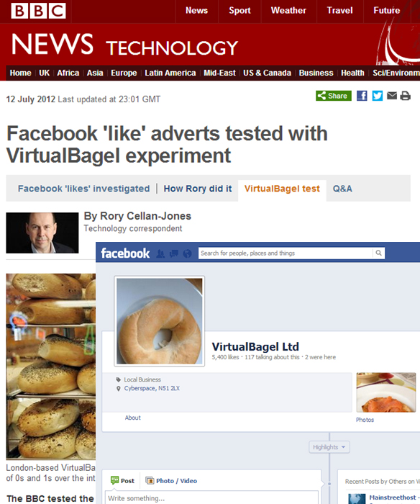Viewport: 420px width, 504px height.
Task: Open Facebook messages icon
Action: click(174, 253)
